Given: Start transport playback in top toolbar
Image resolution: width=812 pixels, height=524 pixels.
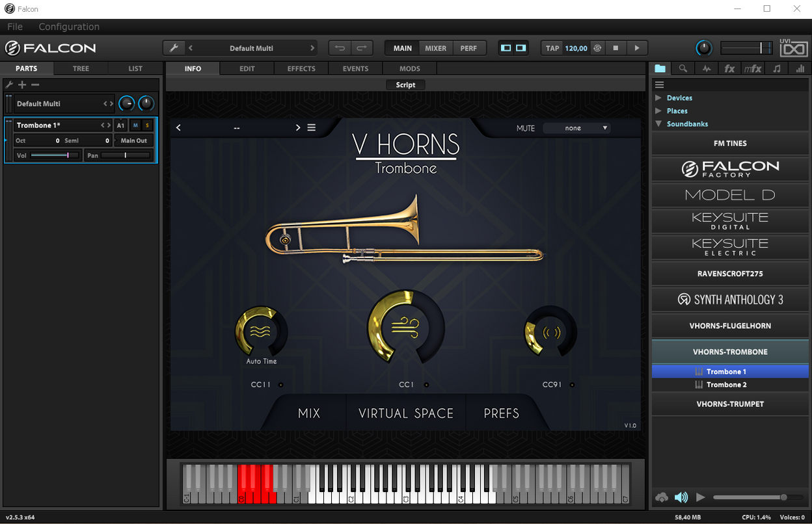Looking at the screenshot, I should pos(637,48).
